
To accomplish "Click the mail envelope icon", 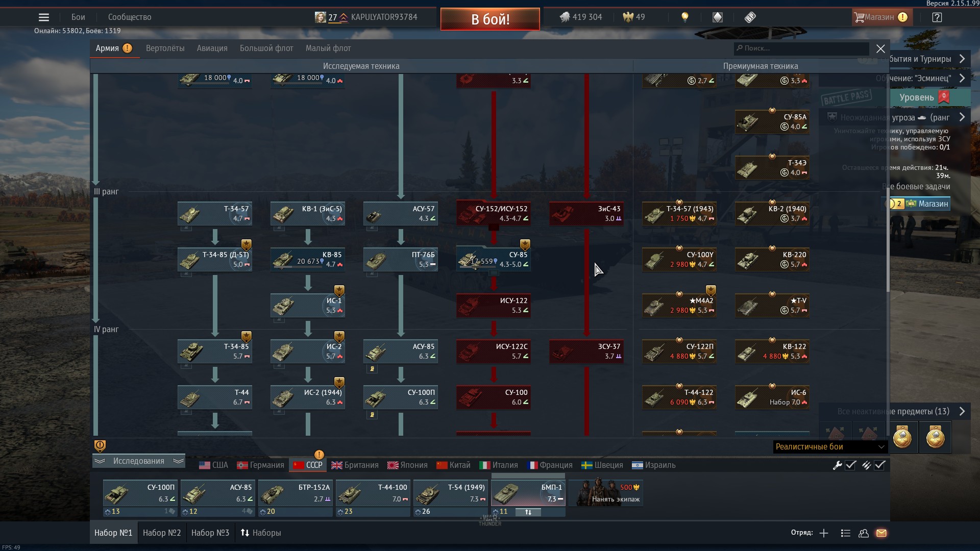I will pyautogui.click(x=881, y=533).
